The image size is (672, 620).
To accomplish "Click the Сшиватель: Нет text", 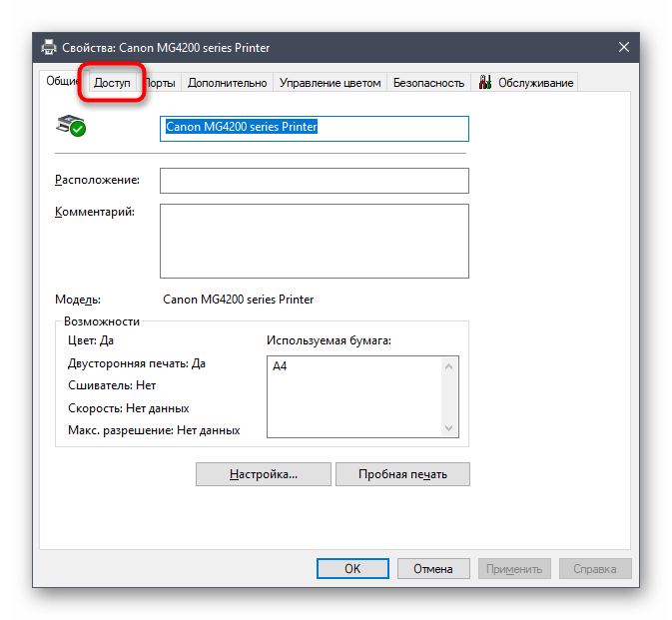I will coord(112,385).
